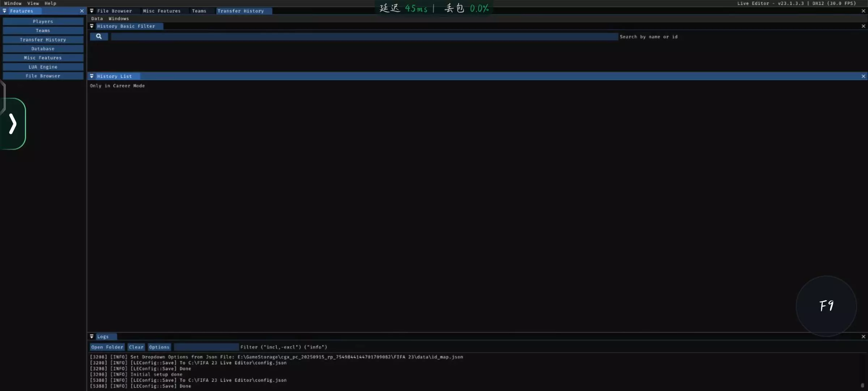This screenshot has height=391, width=868.
Task: Expand the green side chevron arrow
Action: [13, 124]
